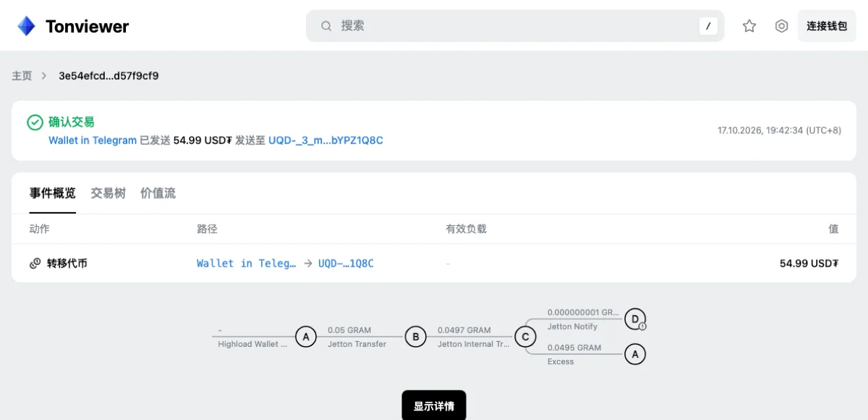Screen dimensions: 868x420
Task: Click the 路径 column header
Action: point(207,229)
